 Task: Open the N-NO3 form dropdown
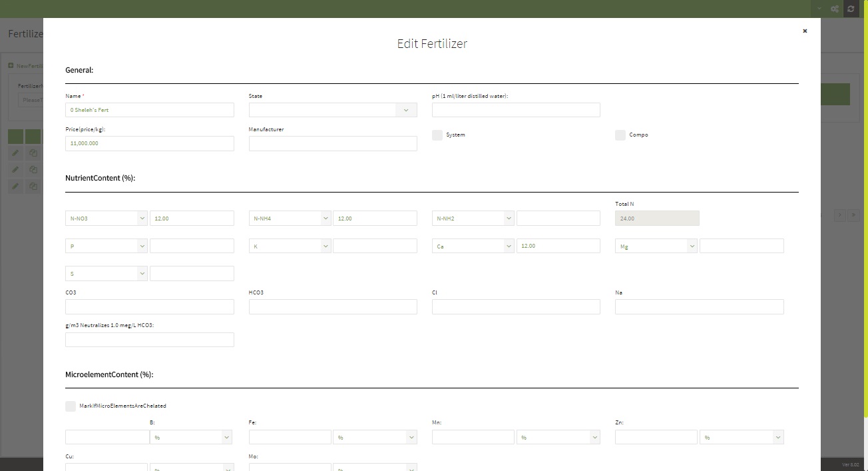point(107,219)
